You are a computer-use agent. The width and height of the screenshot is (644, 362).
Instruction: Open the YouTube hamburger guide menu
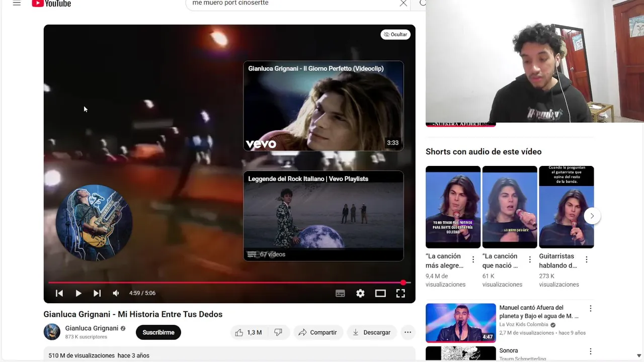click(17, 3)
